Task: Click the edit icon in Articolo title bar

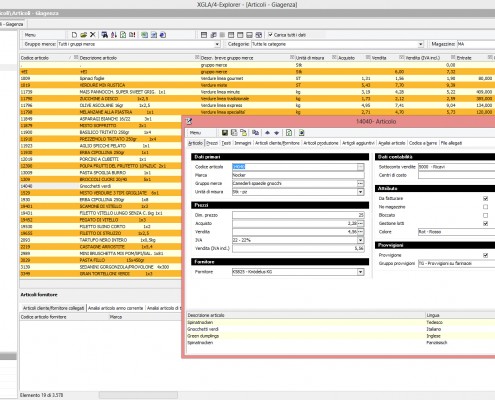Action: (x=189, y=122)
